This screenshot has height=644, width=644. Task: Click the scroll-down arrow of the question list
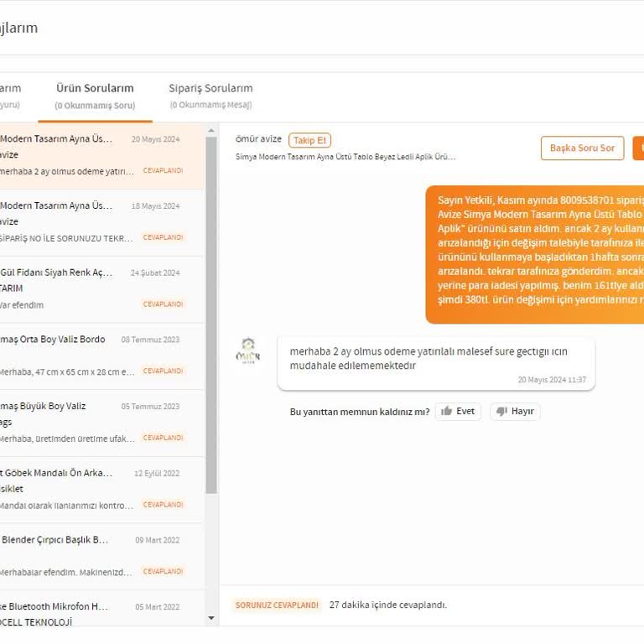click(x=211, y=618)
